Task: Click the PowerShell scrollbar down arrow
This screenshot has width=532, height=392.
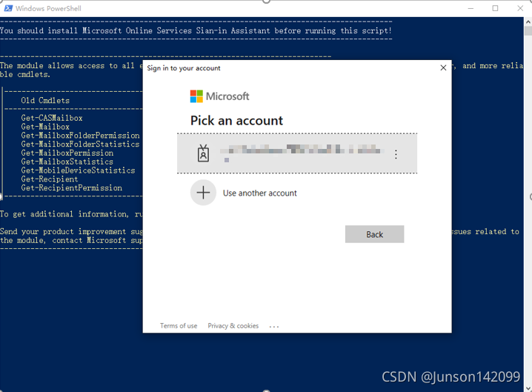Action: tap(528, 388)
